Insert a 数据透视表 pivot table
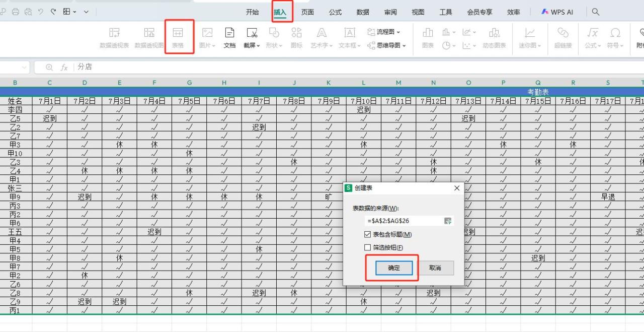The image size is (644, 332). point(114,38)
